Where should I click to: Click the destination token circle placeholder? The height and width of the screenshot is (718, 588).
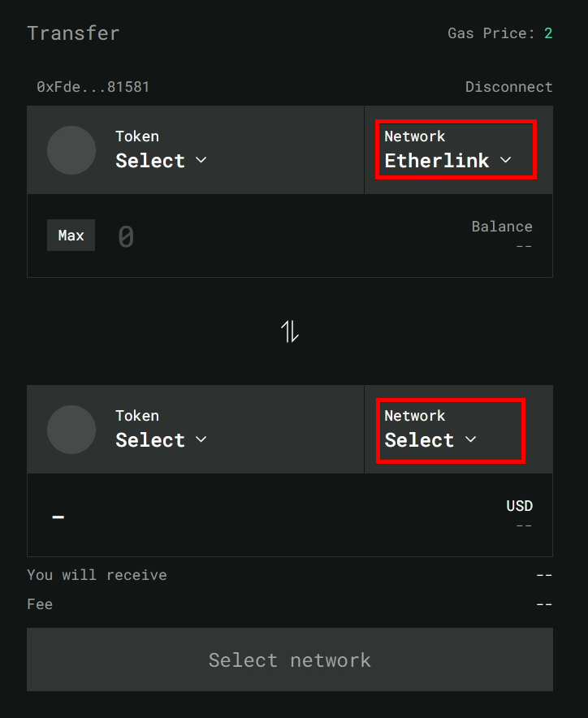(71, 430)
